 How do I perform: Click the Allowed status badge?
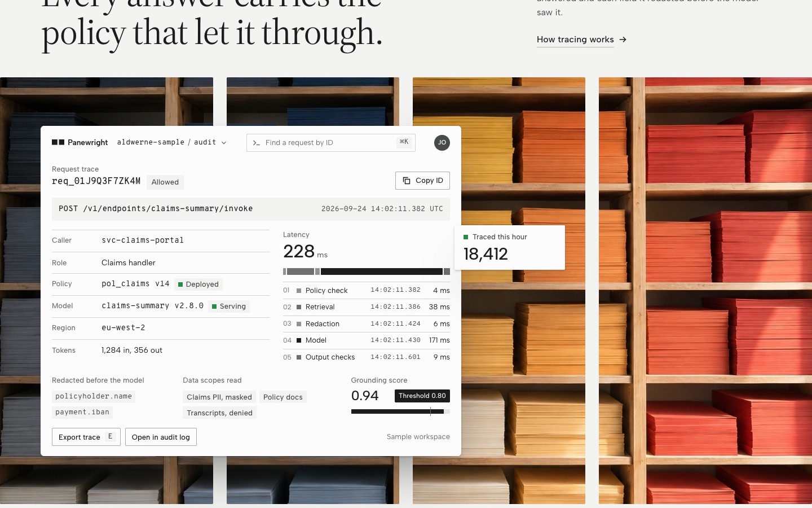(165, 182)
